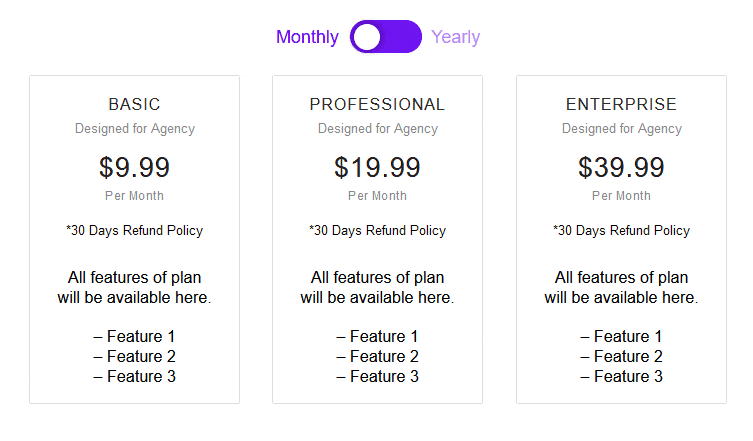The image size is (753, 441).
Task: Toggle the Monthly/Yearly billing switch
Action: [x=385, y=37]
